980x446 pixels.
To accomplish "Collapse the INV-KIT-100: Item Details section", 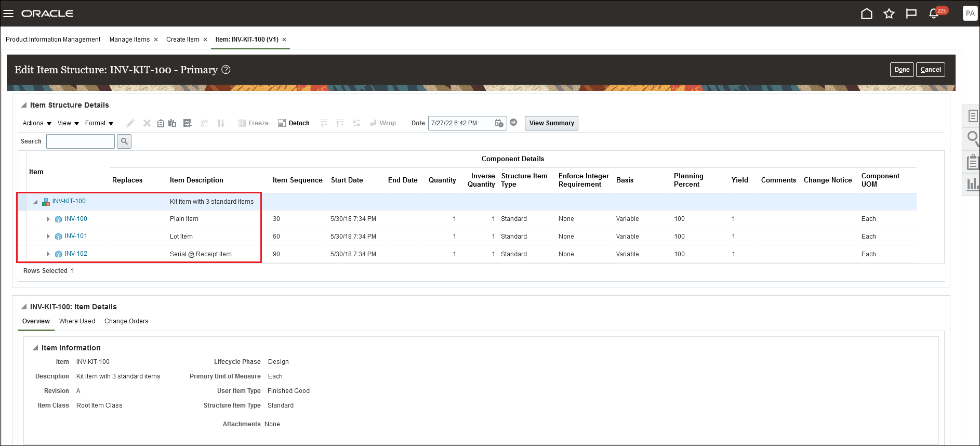I will point(24,307).
